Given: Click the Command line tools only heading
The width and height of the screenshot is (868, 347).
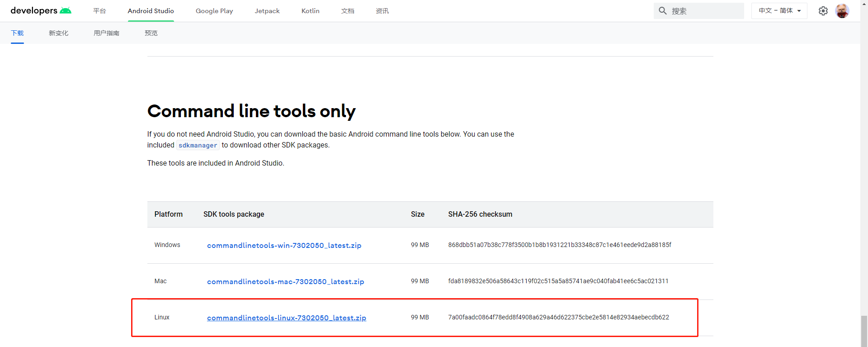Looking at the screenshot, I should pyautogui.click(x=251, y=111).
